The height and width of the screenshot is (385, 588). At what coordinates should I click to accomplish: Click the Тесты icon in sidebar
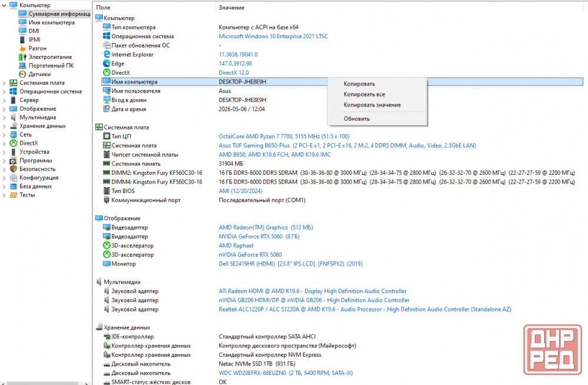(x=14, y=195)
